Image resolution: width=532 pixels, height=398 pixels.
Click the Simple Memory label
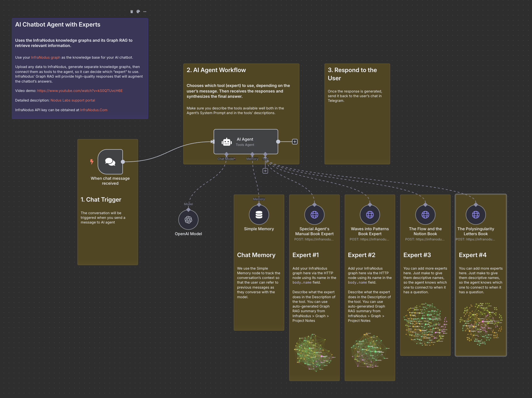pos(259,229)
